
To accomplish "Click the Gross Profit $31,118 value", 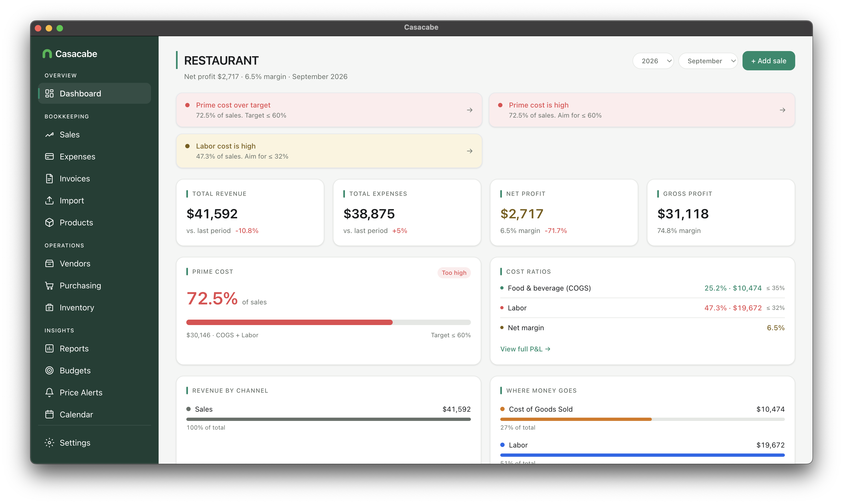I will point(683,214).
